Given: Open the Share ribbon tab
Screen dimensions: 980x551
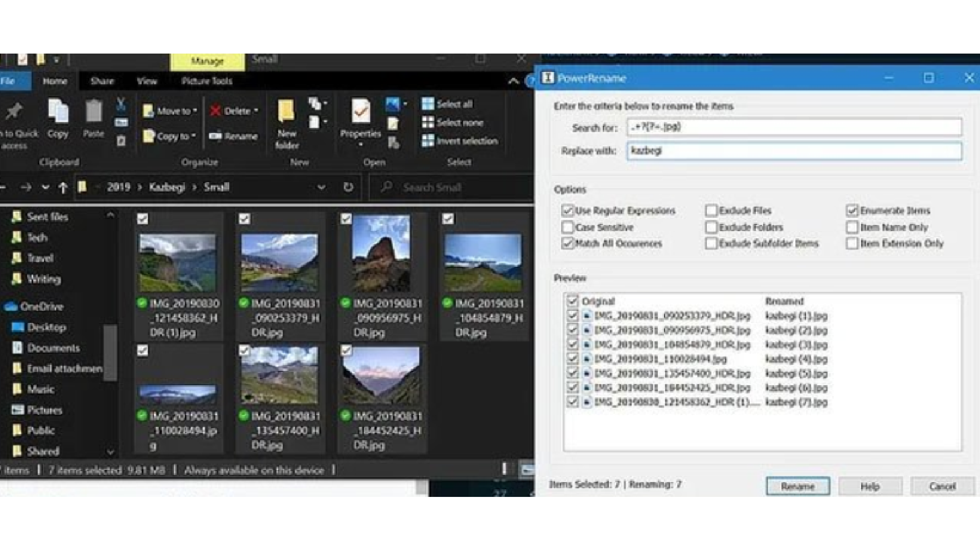Looking at the screenshot, I should (102, 81).
